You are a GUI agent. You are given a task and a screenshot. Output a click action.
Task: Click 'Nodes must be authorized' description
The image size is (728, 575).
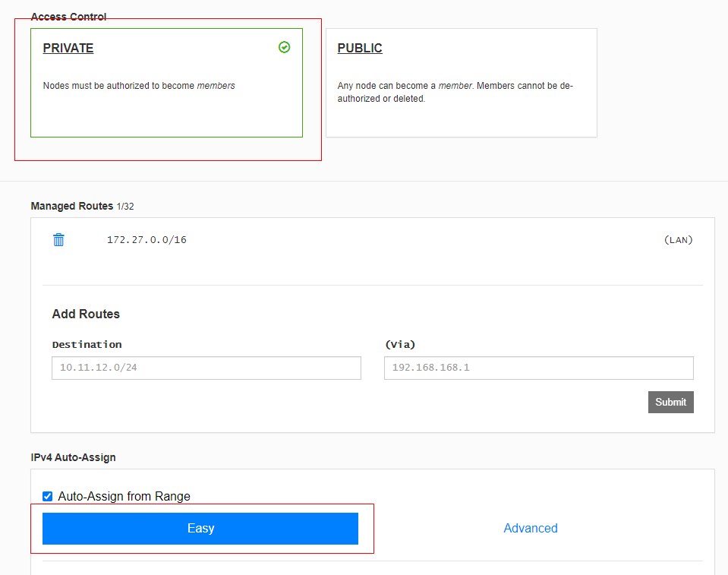139,86
